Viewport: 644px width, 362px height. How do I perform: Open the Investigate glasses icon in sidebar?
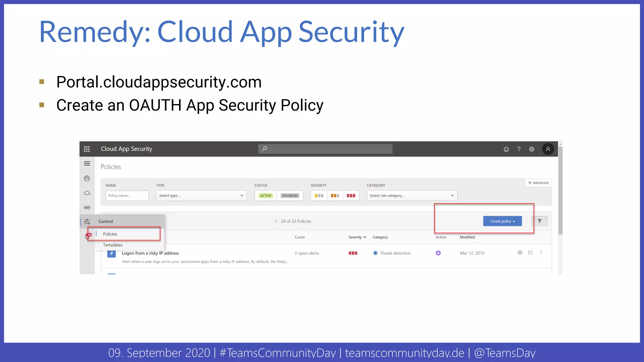tap(87, 207)
